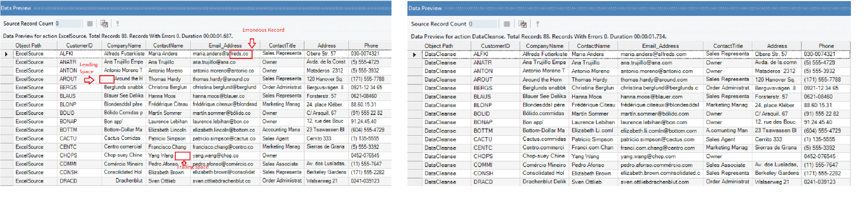868x222 pixels.
Task: Click the stop icon in ExcelSource preview toolbar
Action: click(x=90, y=24)
